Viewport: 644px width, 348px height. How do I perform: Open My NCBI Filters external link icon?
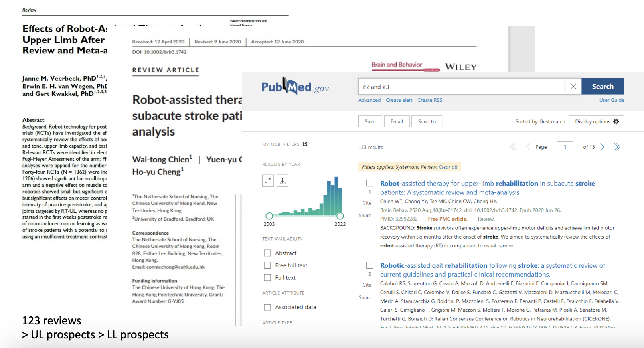(305, 144)
